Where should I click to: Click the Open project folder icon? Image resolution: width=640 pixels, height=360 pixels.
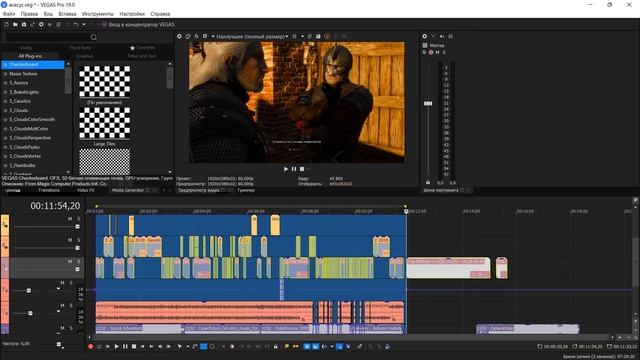(15, 24)
